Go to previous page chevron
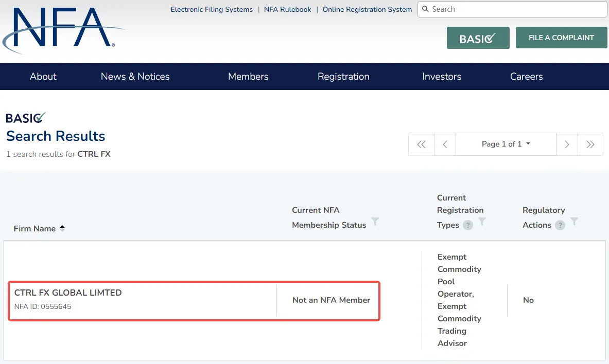Image resolution: width=609 pixels, height=364 pixels. 445,144
